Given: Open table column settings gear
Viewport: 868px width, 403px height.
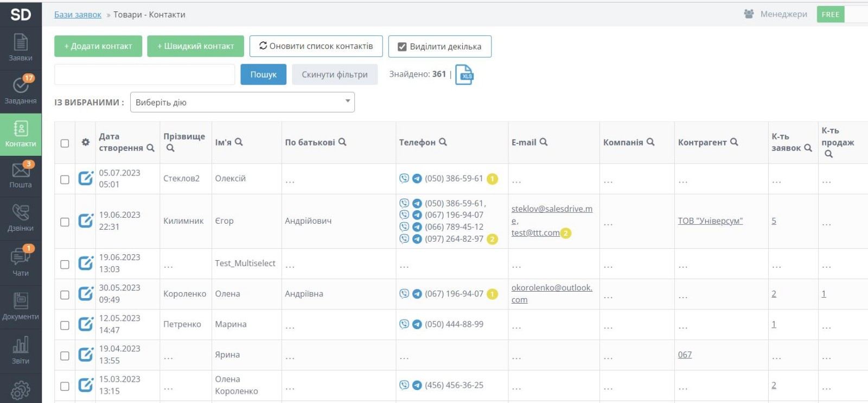Looking at the screenshot, I should [85, 142].
